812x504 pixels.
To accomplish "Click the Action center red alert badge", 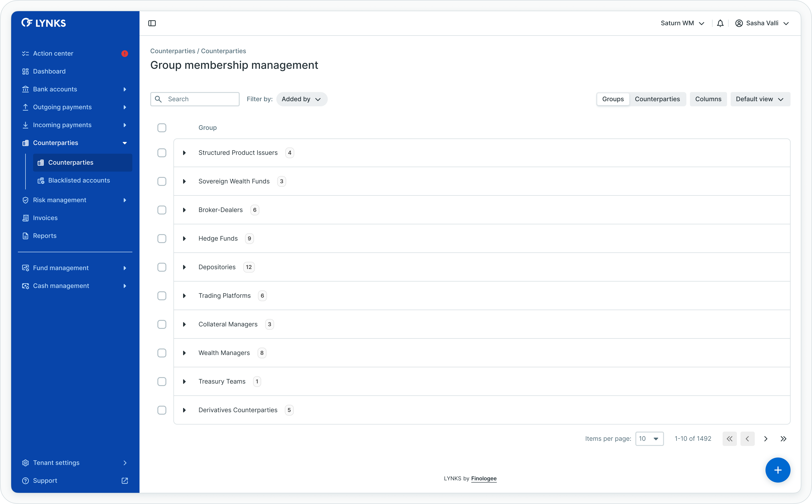I will click(125, 54).
